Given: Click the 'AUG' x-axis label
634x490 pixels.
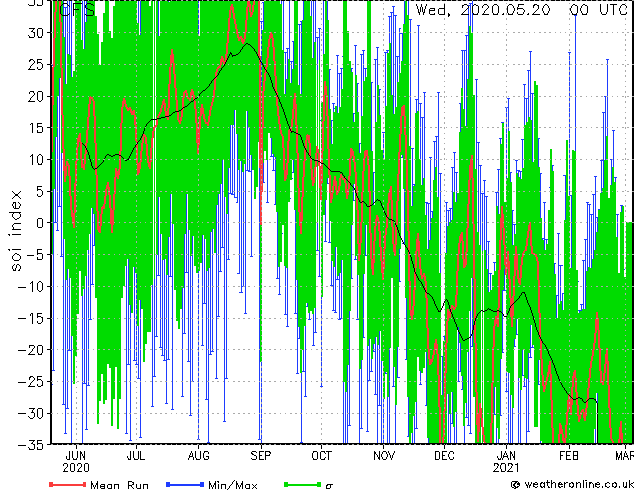Looking at the screenshot, I should pyautogui.click(x=199, y=456).
